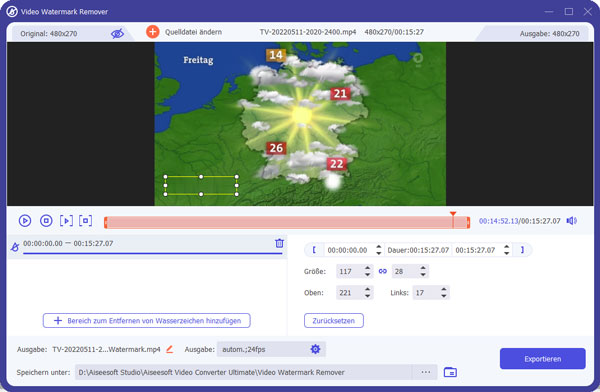
Task: Click the time display 00:14:52.13/00:15:27.07
Action: tap(520, 221)
